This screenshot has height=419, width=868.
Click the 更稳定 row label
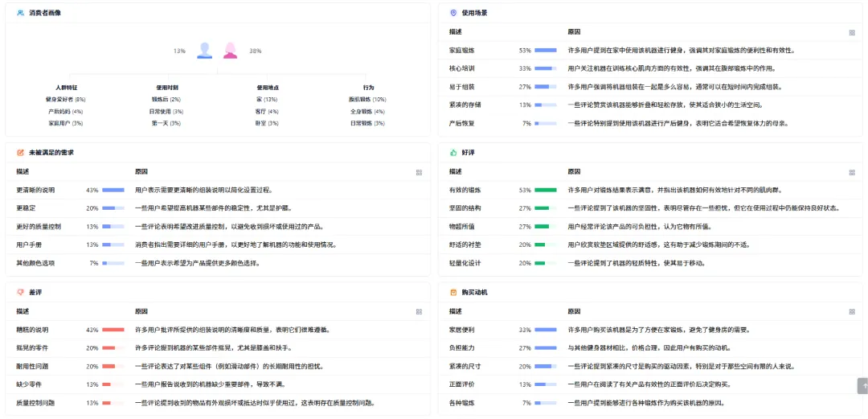coord(26,208)
